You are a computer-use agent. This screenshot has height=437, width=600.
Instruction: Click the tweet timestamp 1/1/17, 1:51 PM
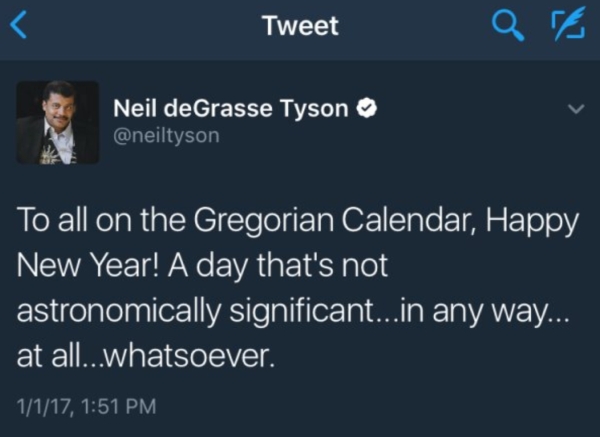[x=85, y=405]
